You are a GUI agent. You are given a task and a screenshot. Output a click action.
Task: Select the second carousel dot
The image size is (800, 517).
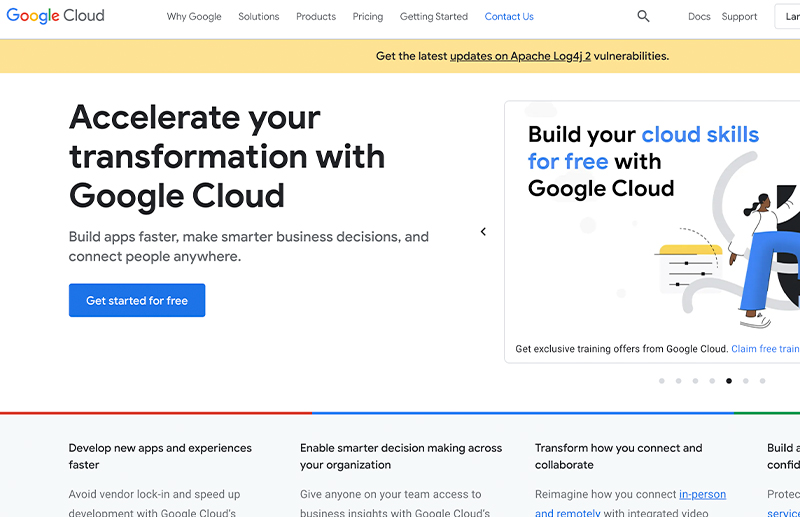click(x=679, y=381)
